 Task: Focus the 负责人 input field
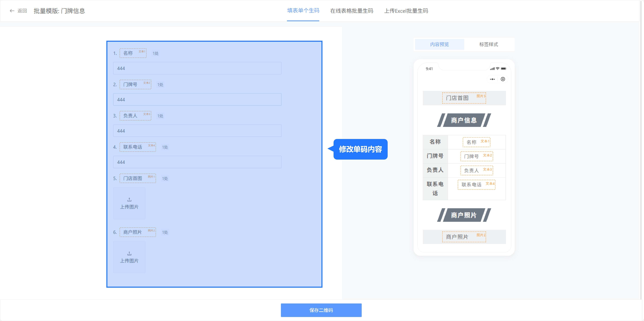tap(197, 131)
